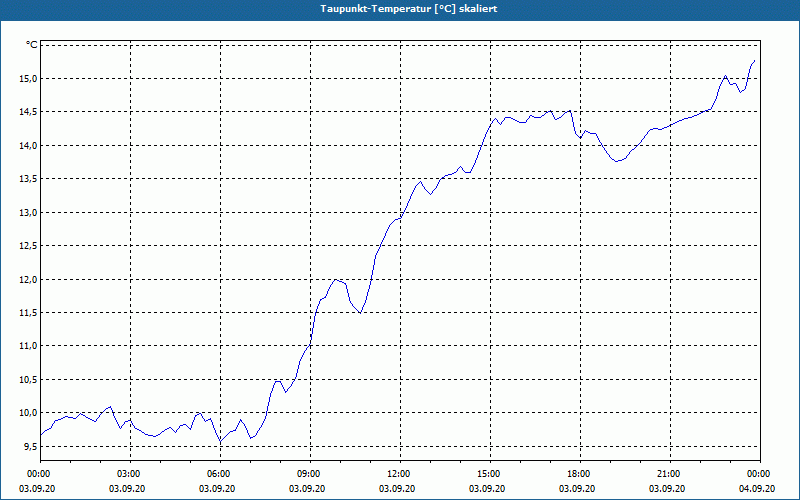Click the 21:00 time label

coord(670,474)
